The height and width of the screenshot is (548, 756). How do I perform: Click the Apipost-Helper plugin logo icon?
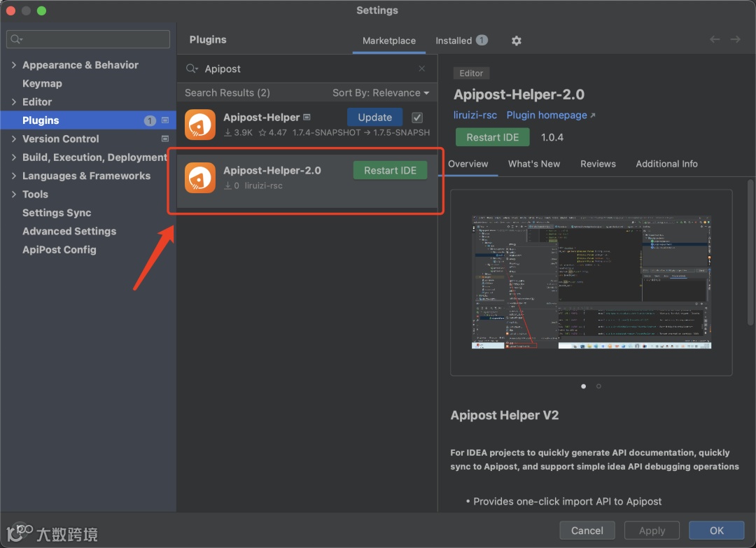[200, 125]
